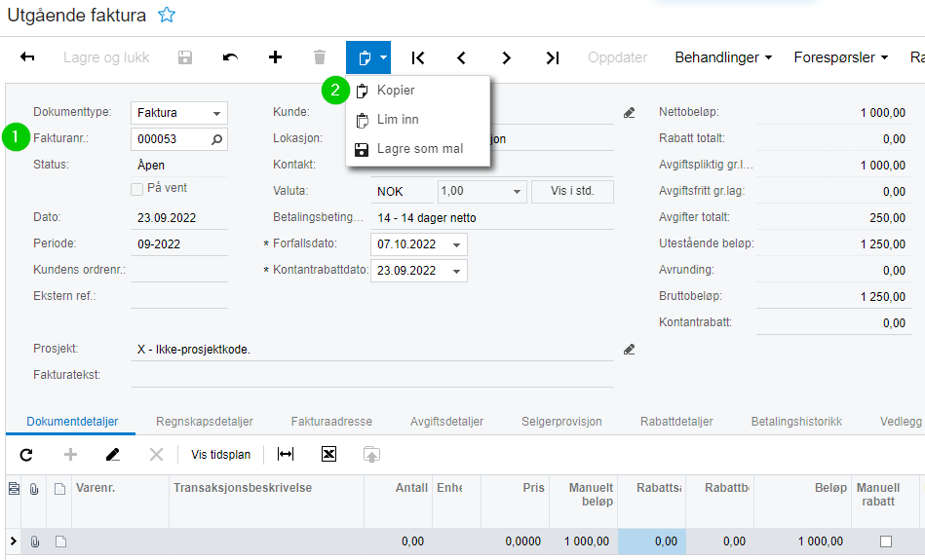Click the save disk icon in toolbar
The image size is (925, 560).
coord(185,57)
